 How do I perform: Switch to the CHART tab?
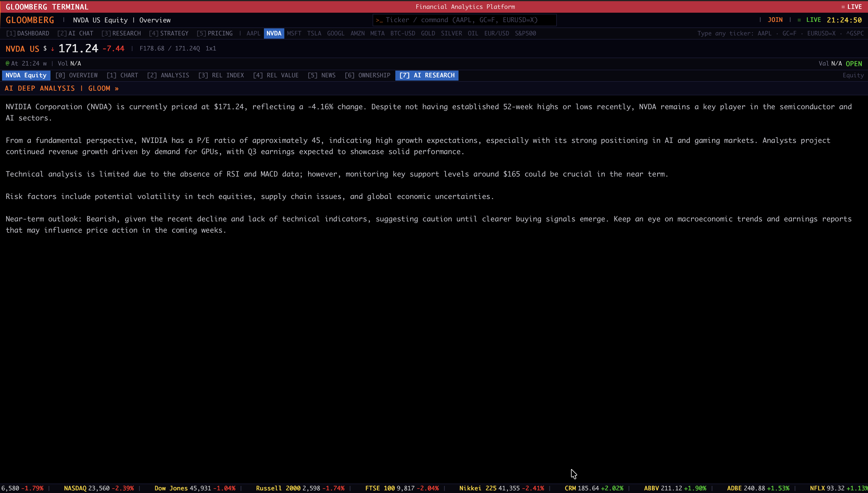pyautogui.click(x=122, y=75)
